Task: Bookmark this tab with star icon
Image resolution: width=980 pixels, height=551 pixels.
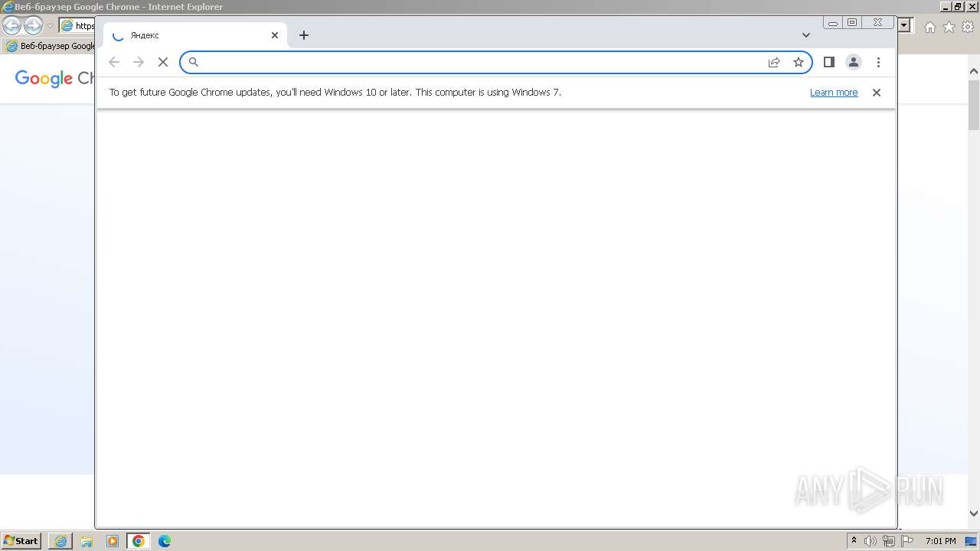Action: (799, 62)
